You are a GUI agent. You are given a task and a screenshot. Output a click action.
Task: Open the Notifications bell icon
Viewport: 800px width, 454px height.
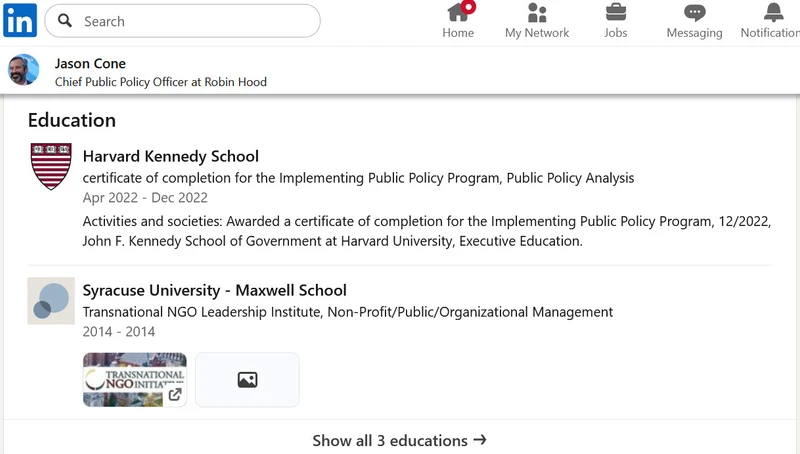point(773,12)
